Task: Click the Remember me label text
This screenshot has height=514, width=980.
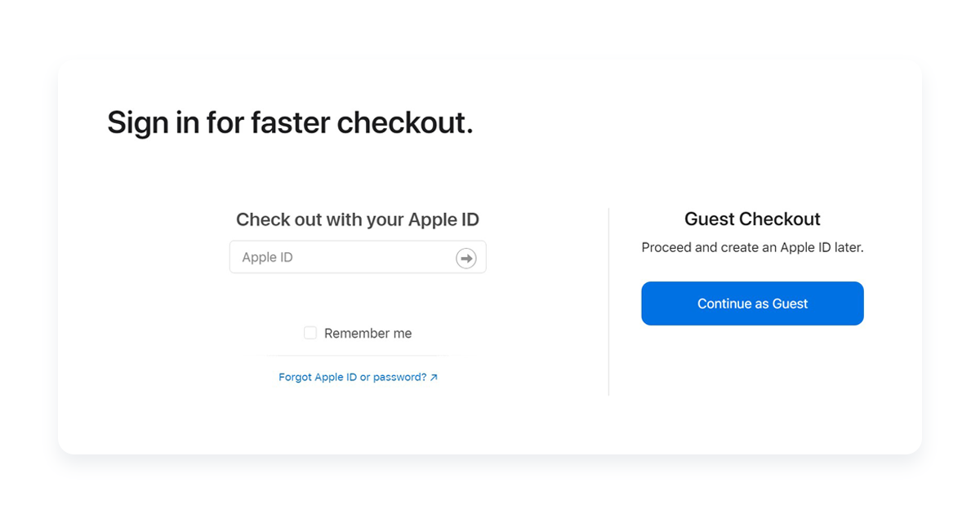Action: (x=367, y=334)
